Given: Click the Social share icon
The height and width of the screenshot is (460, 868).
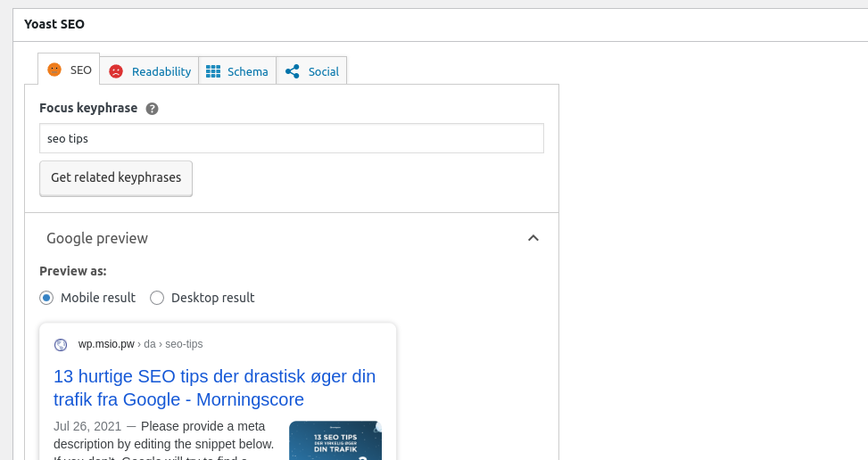Looking at the screenshot, I should 293,71.
